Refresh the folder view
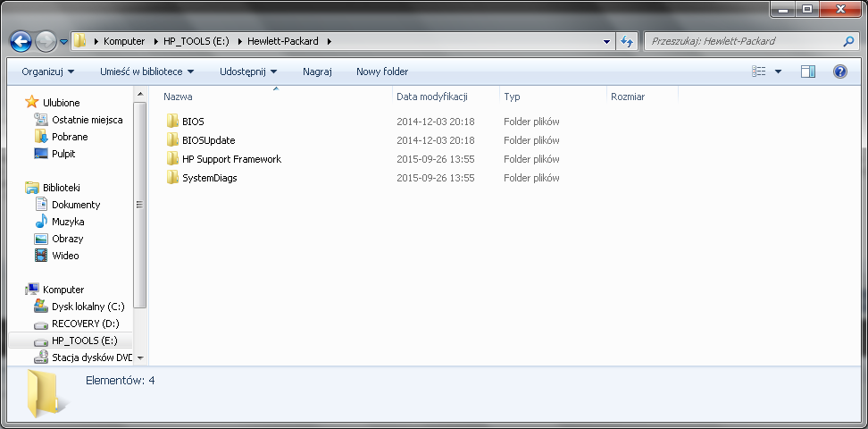Viewport: 868px width, 429px height. pyautogui.click(x=626, y=42)
